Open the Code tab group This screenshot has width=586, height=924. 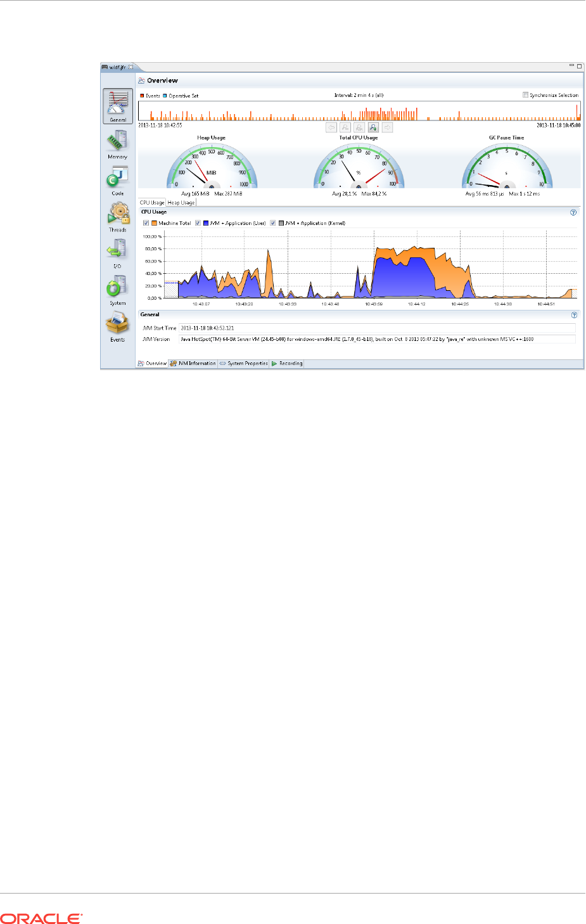tap(117, 181)
